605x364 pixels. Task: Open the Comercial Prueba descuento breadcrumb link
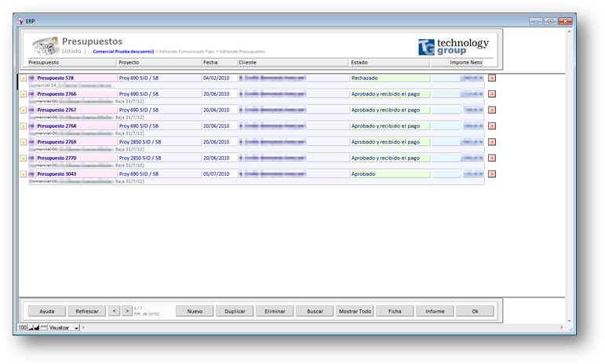pos(122,51)
